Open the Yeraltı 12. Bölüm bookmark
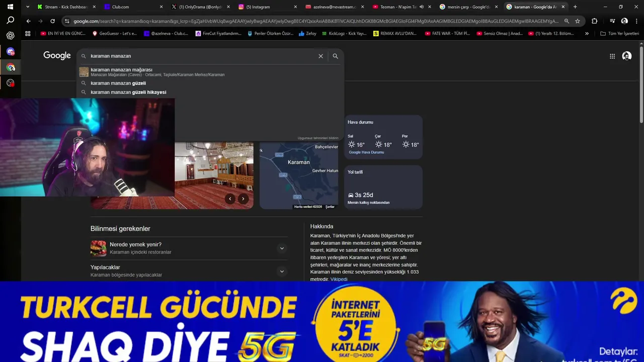 (x=551, y=34)
